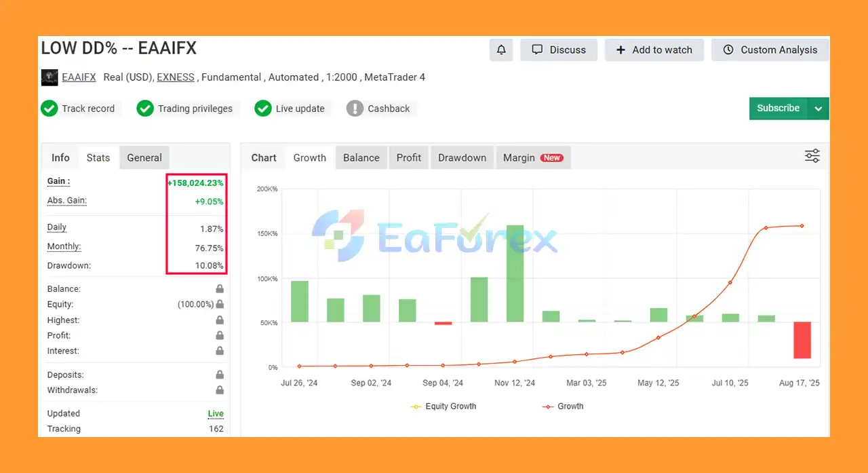Click the Track record green checkmark
Viewport: 868px width, 473px height.
click(49, 109)
